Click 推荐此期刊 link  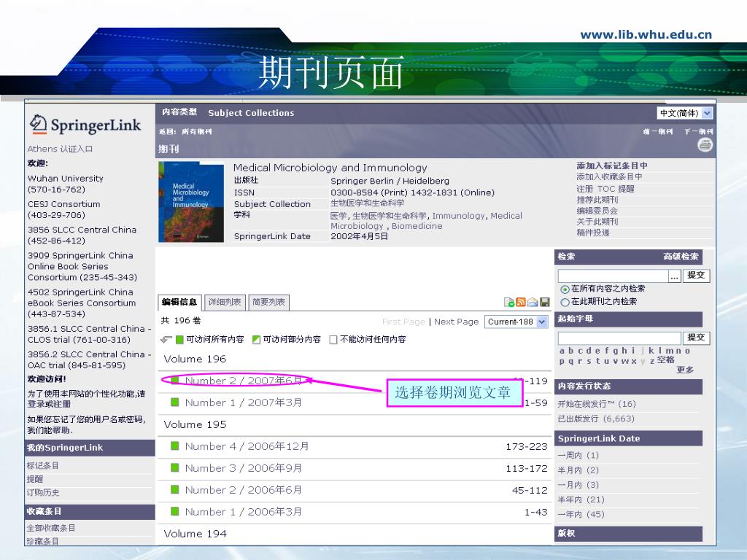[597, 200]
